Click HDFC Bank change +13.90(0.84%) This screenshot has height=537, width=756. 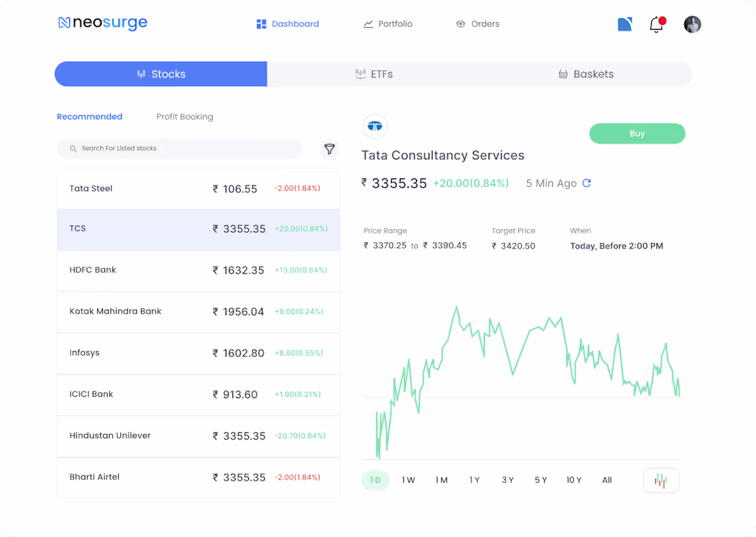(301, 270)
